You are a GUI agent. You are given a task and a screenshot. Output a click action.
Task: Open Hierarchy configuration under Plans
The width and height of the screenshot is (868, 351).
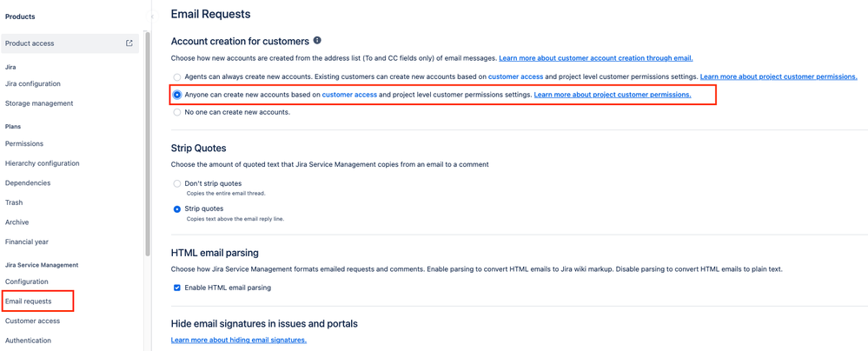[x=42, y=163]
